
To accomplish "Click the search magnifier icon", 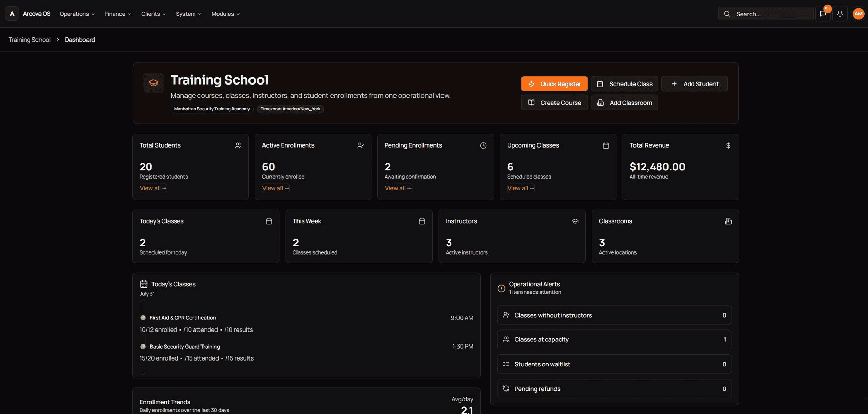I will point(727,14).
